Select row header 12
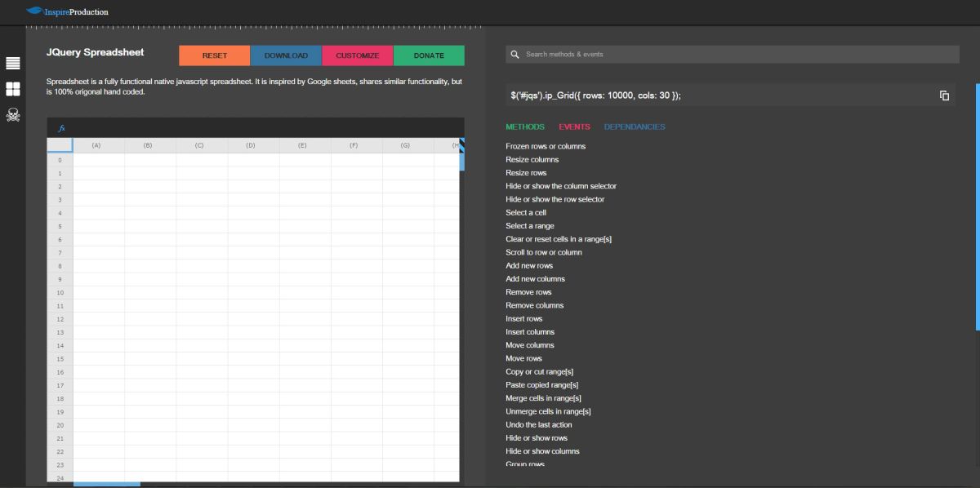 (60, 319)
